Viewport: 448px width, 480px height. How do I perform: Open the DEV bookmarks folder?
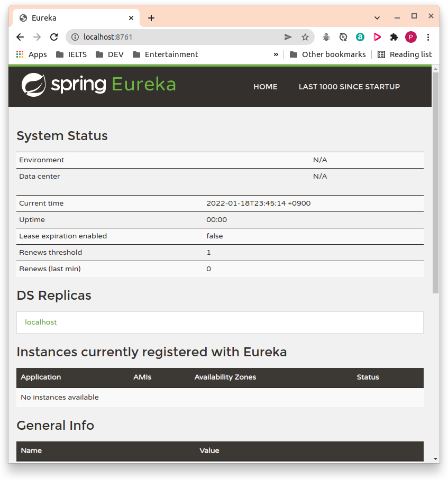tap(109, 54)
